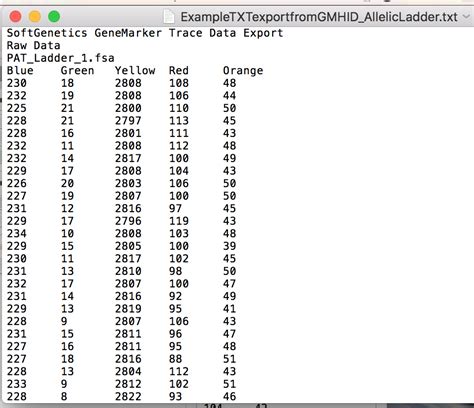The width and height of the screenshot is (474, 408).
Task: Click the Yellow value 2797
Action: (128, 121)
